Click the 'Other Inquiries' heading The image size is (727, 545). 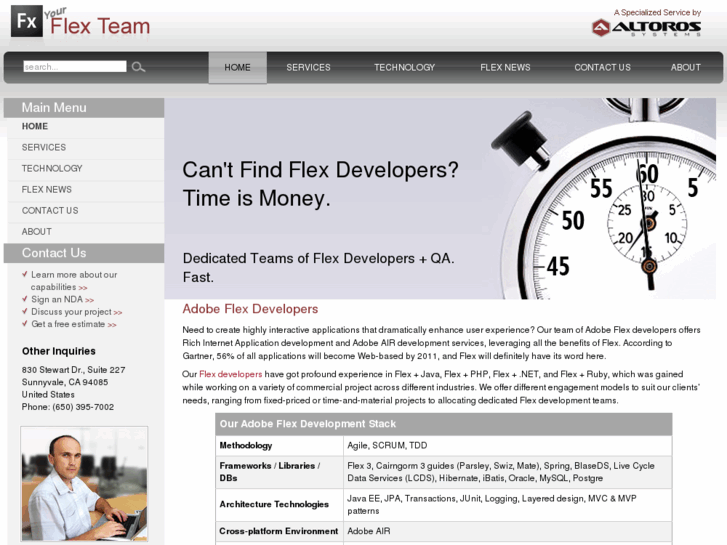pyautogui.click(x=58, y=351)
